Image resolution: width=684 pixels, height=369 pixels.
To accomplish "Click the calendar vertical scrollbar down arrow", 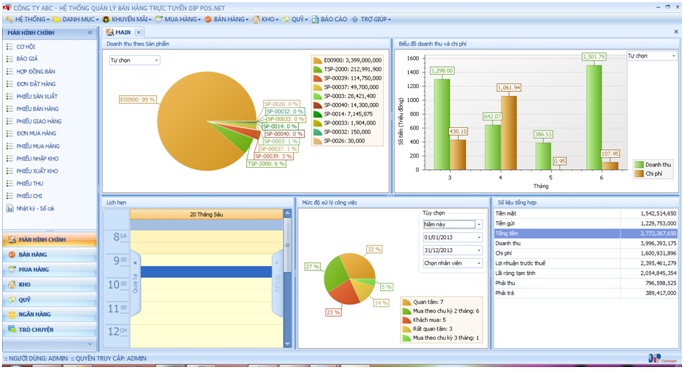I will click(x=287, y=344).
